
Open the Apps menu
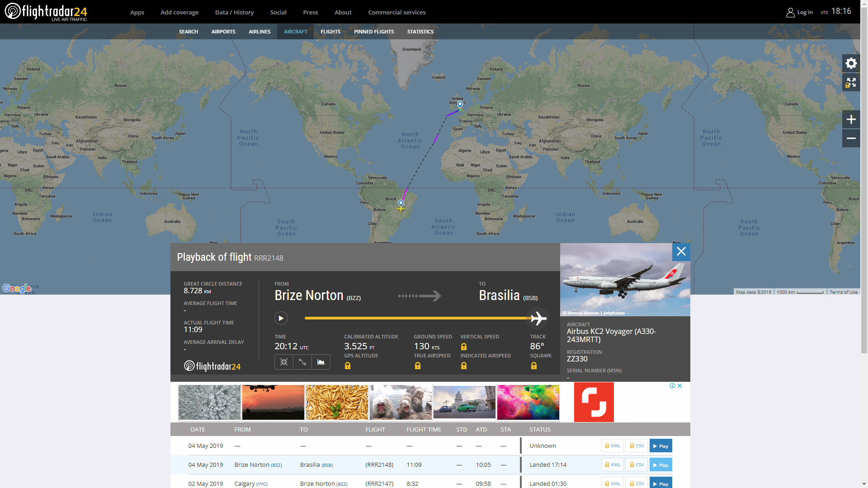tap(137, 12)
